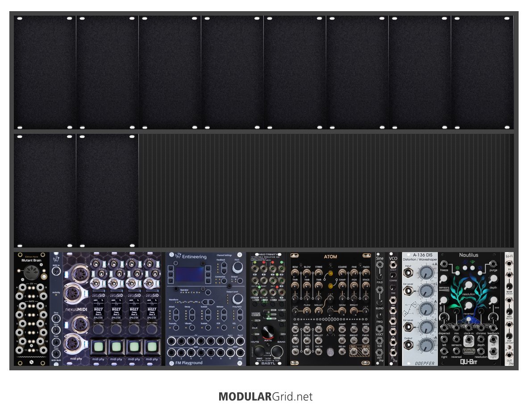Click the Feedback up arrow on FM Playground

(224, 265)
